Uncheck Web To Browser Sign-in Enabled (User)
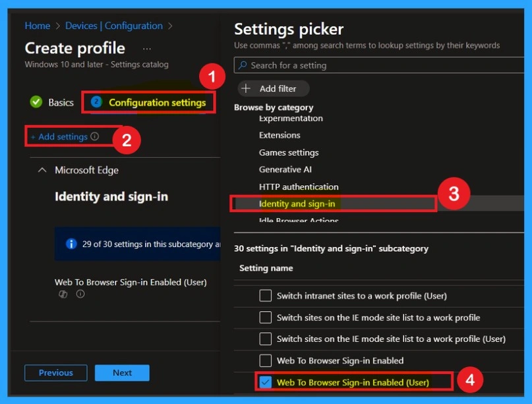 (265, 382)
